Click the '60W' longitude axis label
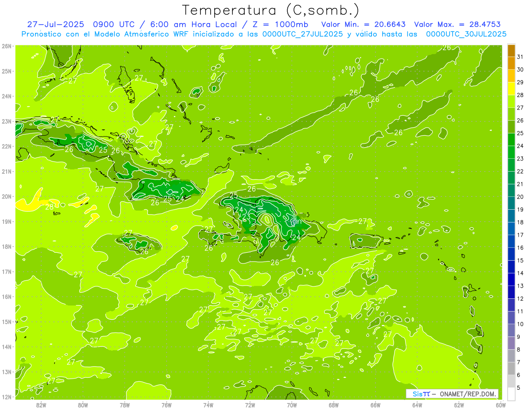The image size is (532, 411). 501,405
